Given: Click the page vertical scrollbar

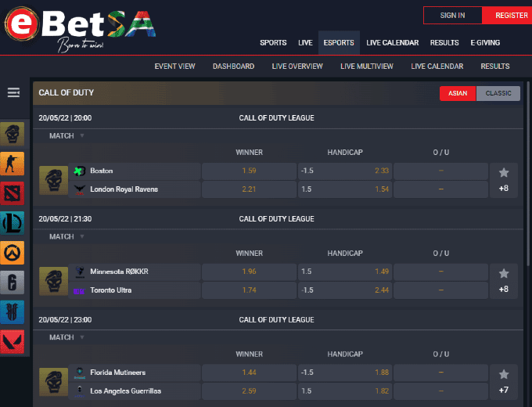Looking at the screenshot, I should click(x=528, y=173).
